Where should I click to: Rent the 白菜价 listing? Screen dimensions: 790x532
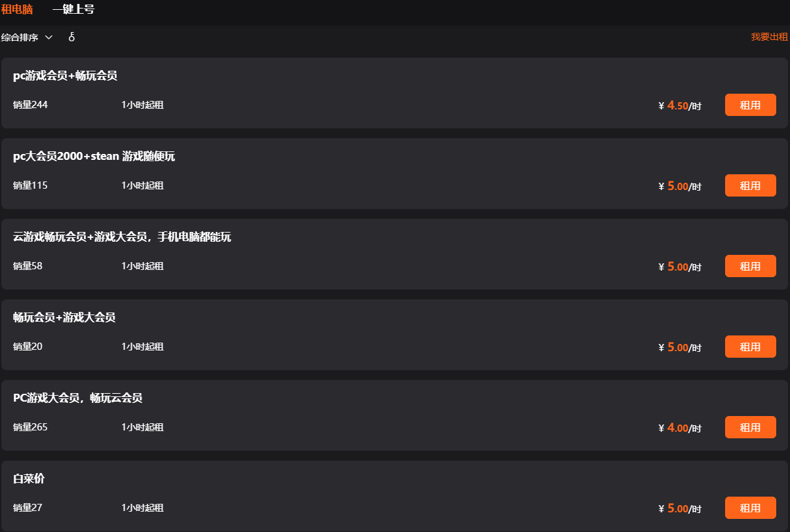click(750, 508)
